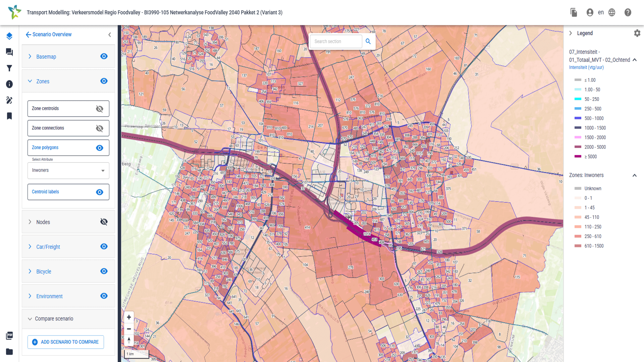The width and height of the screenshot is (644, 362).
Task: Hide the Zone polygons layer
Action: (100, 148)
